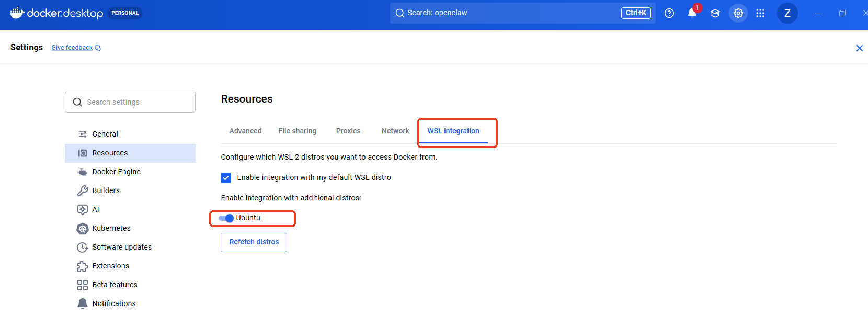Click the Search settings input field
Screen dimensions: 868x326
point(130,102)
